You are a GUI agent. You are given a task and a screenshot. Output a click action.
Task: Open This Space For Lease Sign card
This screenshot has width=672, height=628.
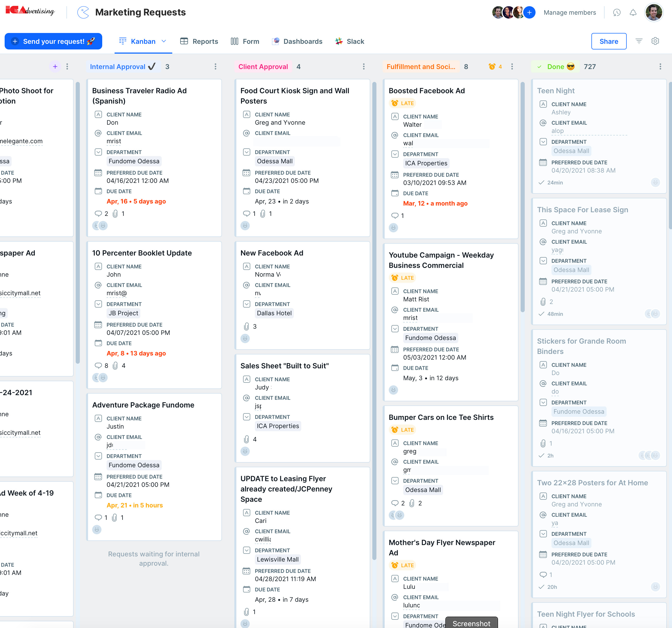coord(599,261)
